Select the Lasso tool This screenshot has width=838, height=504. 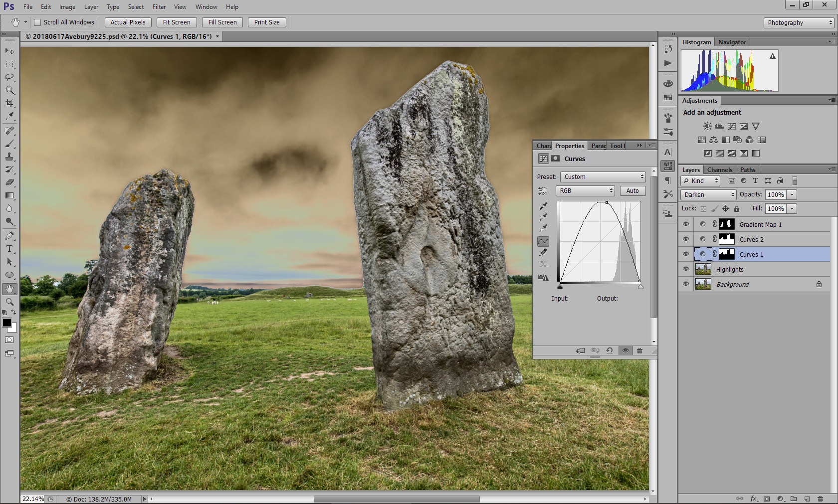tap(9, 77)
